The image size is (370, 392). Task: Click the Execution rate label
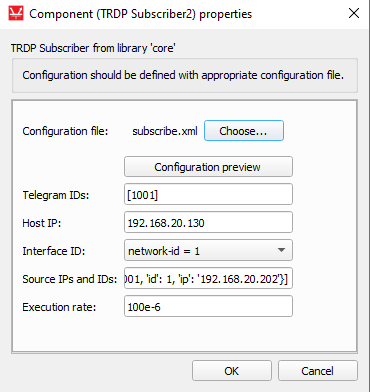click(x=59, y=307)
